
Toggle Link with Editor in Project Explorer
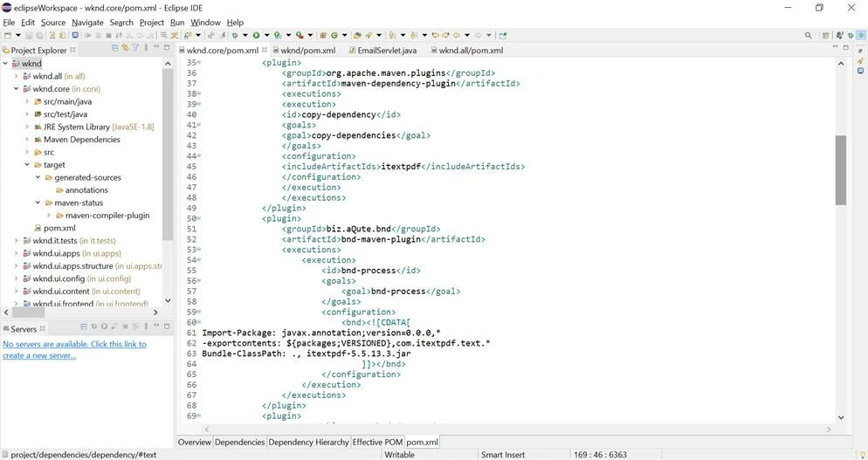[x=125, y=48]
